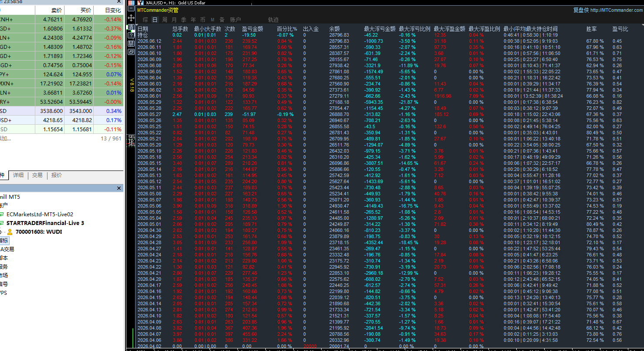Click the -5943.35 max floating loss value

click(374, 102)
